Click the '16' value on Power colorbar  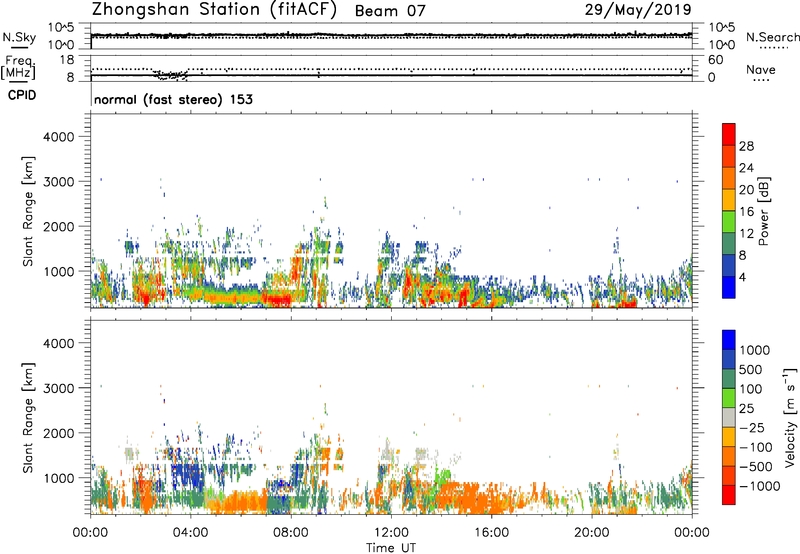746,212
